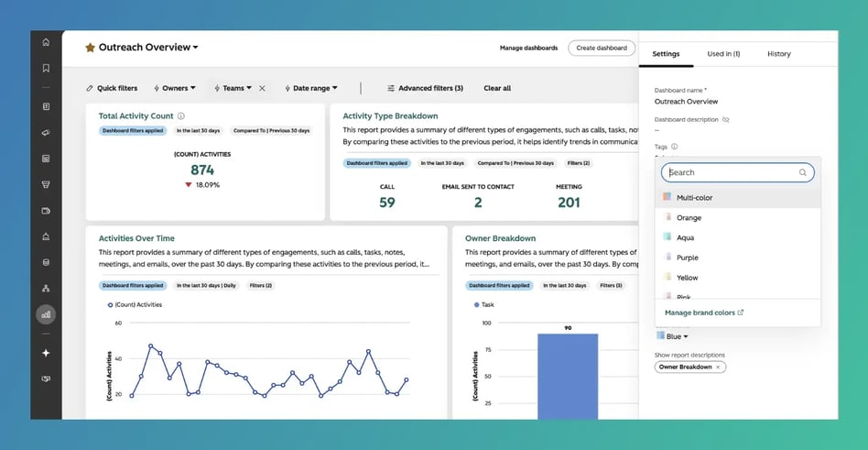Click the 18.09% decrease indicator

(x=202, y=185)
